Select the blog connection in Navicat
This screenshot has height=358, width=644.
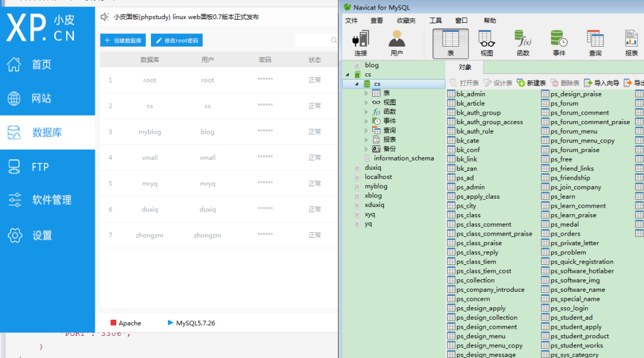[x=371, y=65]
